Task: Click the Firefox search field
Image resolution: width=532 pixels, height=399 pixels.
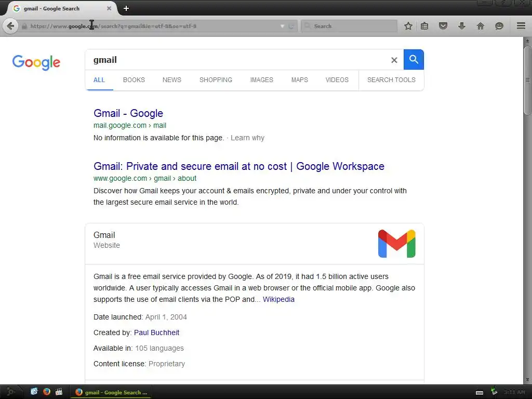Action: [x=349, y=26]
